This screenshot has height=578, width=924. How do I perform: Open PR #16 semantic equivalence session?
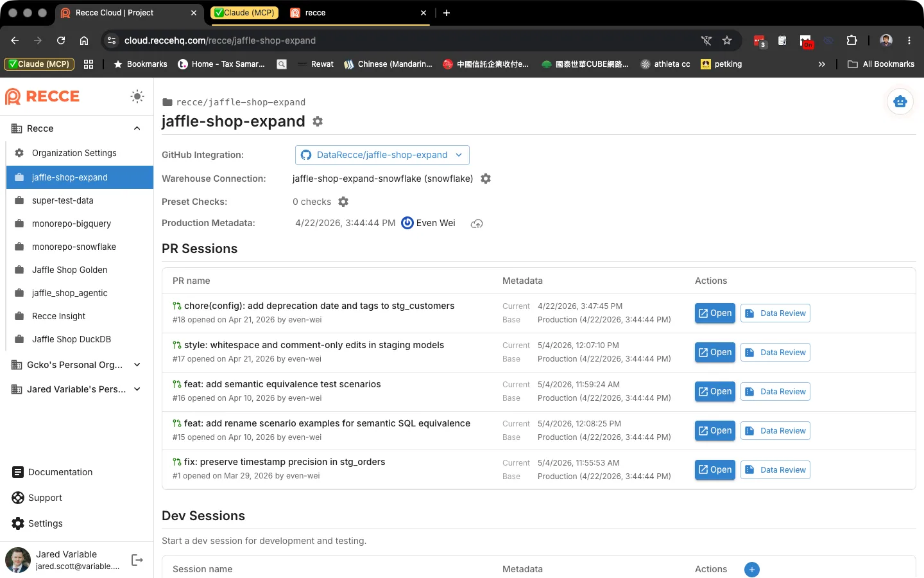click(715, 392)
